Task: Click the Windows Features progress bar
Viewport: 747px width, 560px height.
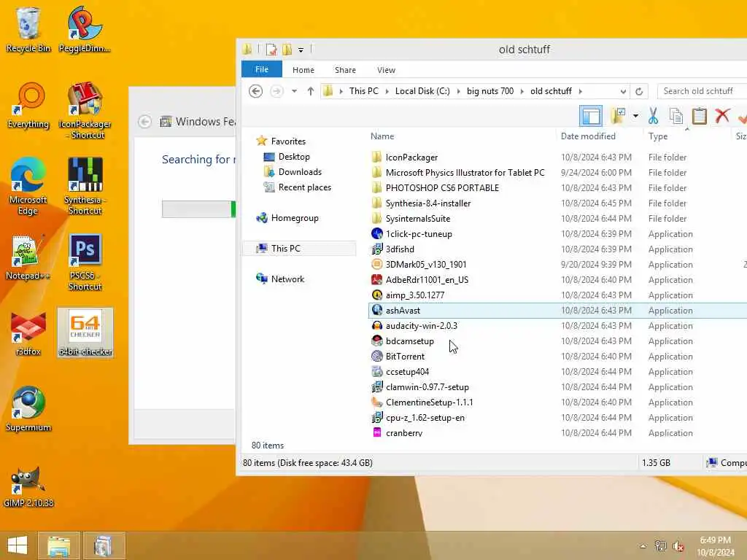Action: tap(198, 209)
